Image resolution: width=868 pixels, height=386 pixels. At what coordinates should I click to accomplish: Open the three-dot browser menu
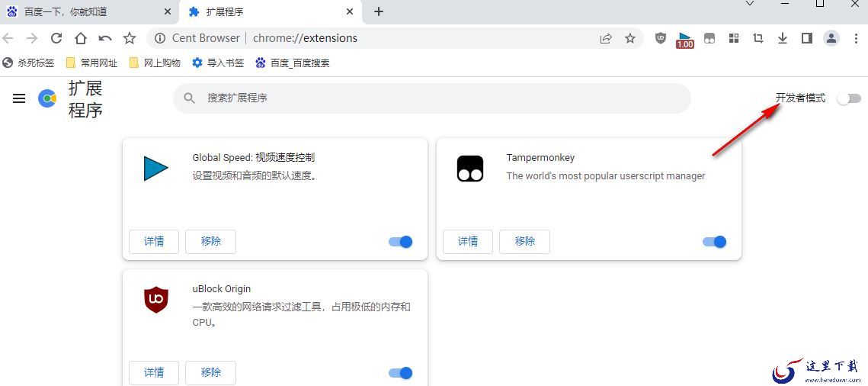[855, 38]
